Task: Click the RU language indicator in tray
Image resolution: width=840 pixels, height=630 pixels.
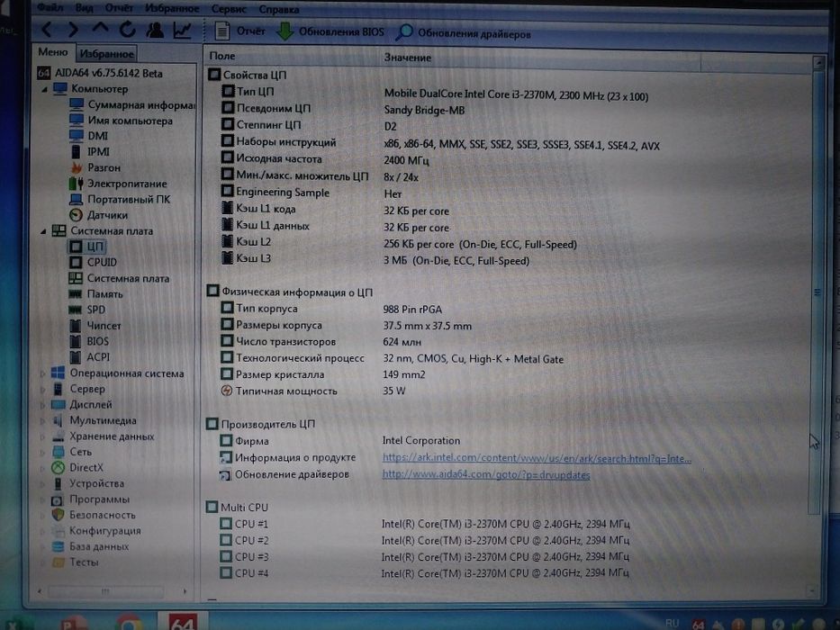Action: (x=672, y=623)
